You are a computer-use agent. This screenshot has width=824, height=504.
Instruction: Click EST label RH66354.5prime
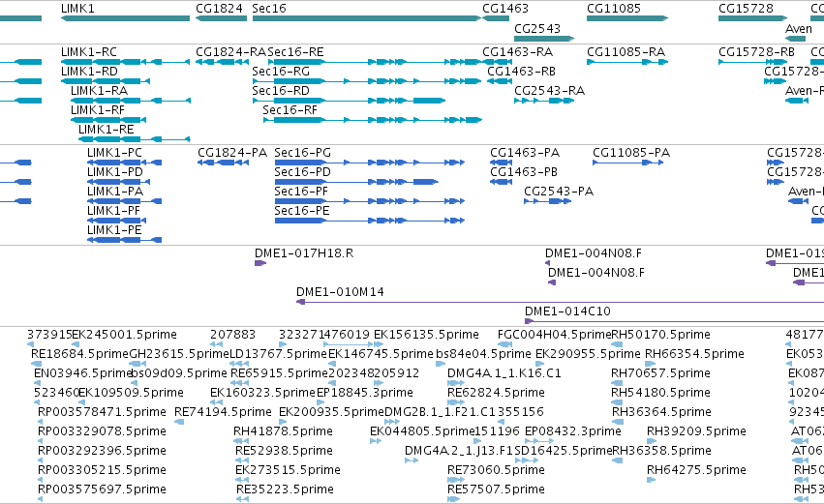coord(694,354)
